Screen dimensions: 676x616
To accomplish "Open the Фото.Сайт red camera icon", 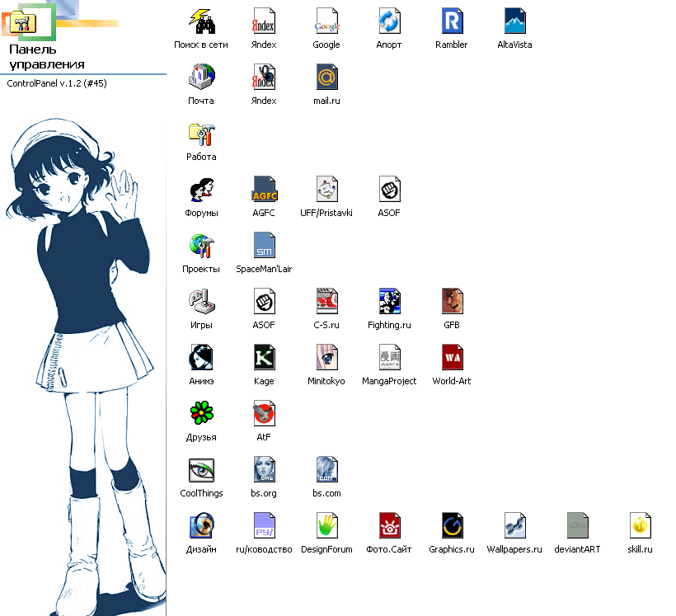I will click(389, 526).
